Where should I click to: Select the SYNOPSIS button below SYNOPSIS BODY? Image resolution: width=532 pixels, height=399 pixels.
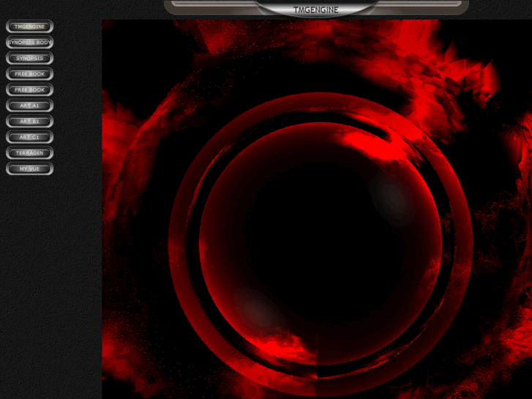click(x=29, y=58)
